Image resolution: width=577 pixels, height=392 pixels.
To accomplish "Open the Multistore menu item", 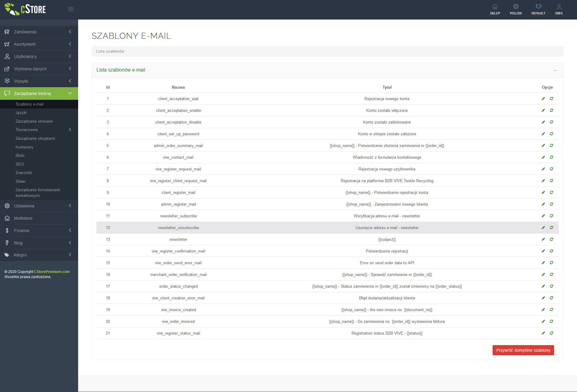I will tap(39, 218).
